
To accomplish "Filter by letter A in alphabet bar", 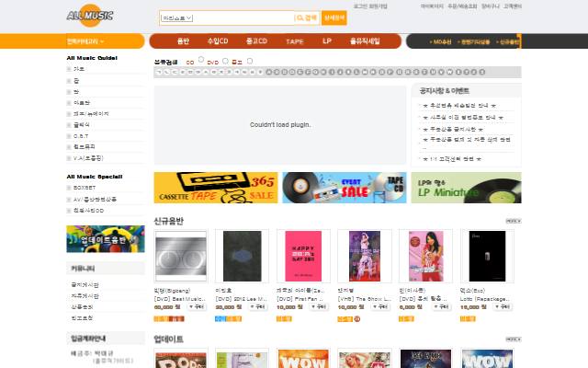I will pos(268,72).
